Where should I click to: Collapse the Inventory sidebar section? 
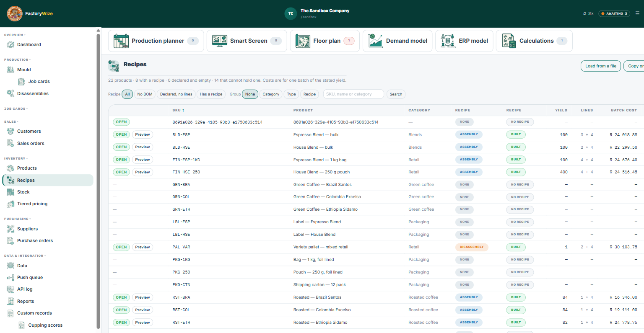click(x=16, y=159)
